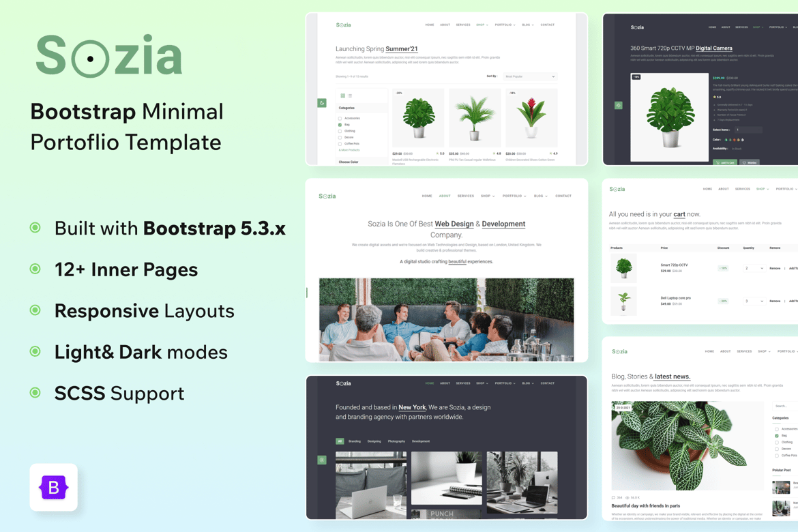Click Wishlist button on product page
This screenshot has width=798, height=532.
[x=749, y=162]
